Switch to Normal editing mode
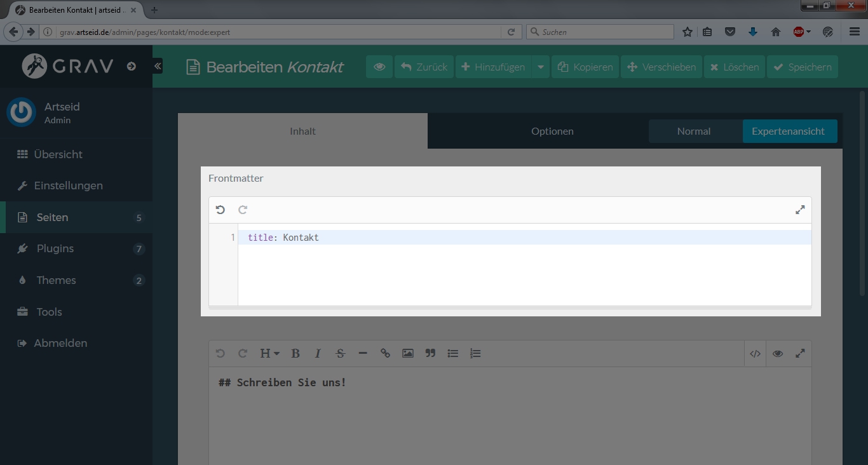The height and width of the screenshot is (465, 868). point(693,131)
